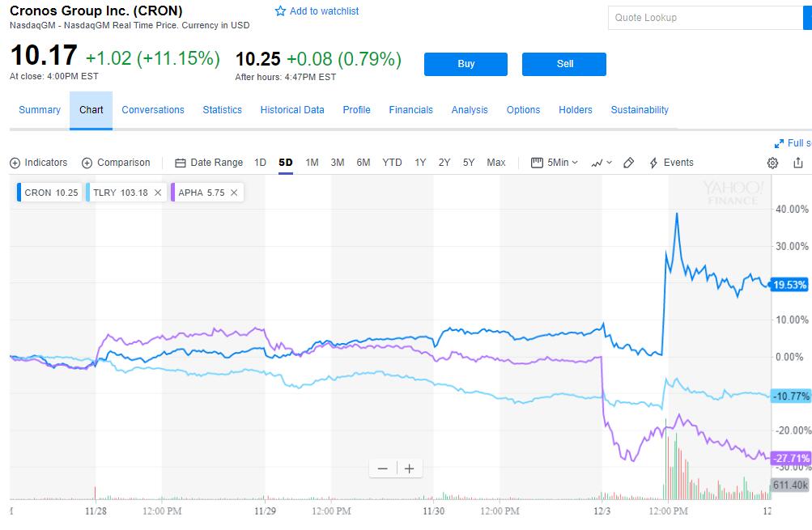Open the Summary tab
Image resolution: width=812 pixels, height=530 pixels.
point(40,110)
